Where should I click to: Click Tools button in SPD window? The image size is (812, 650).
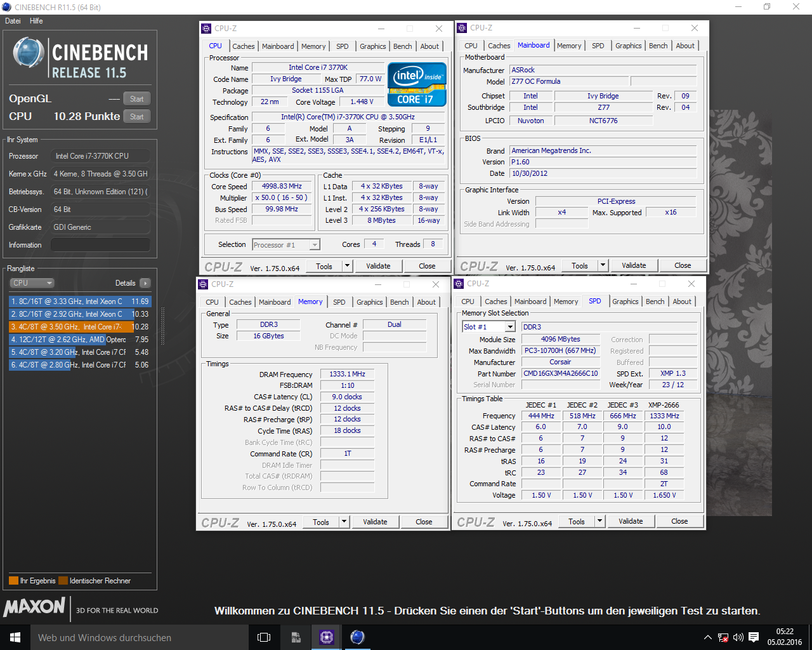577,521
